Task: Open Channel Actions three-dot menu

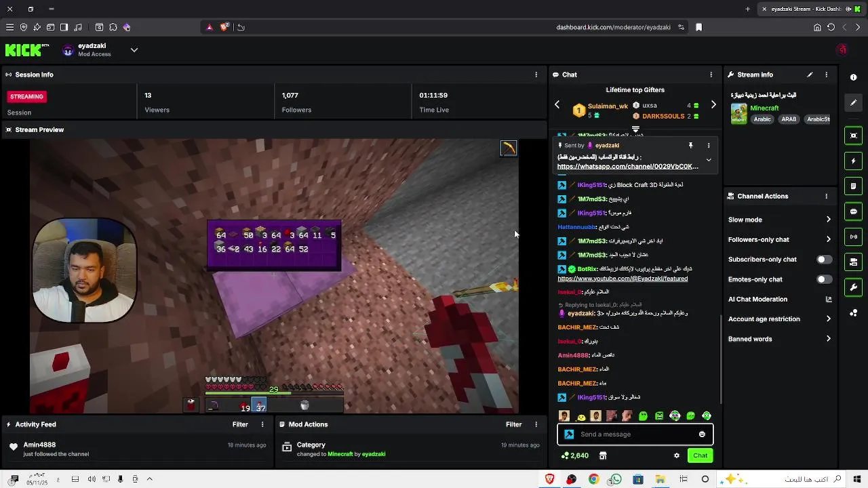Action: pos(826,196)
